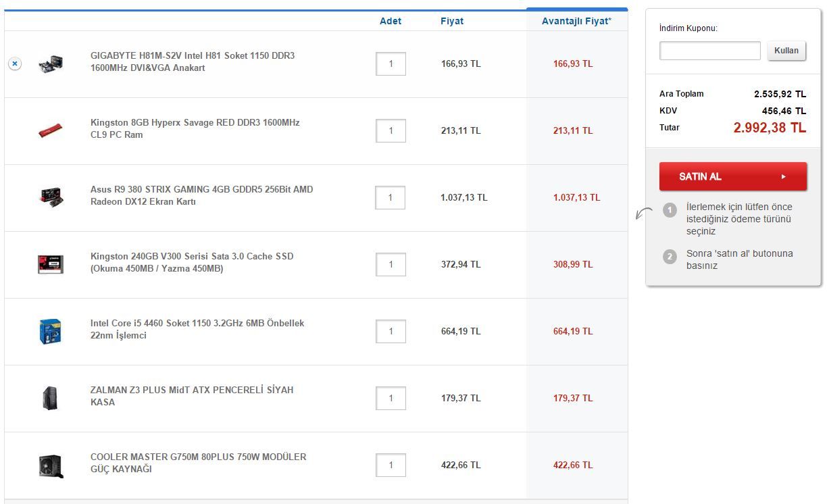The image size is (827, 504).
Task: Click the GIGABYTE H81M-S2V motherboard thumbnail
Action: coord(51,64)
